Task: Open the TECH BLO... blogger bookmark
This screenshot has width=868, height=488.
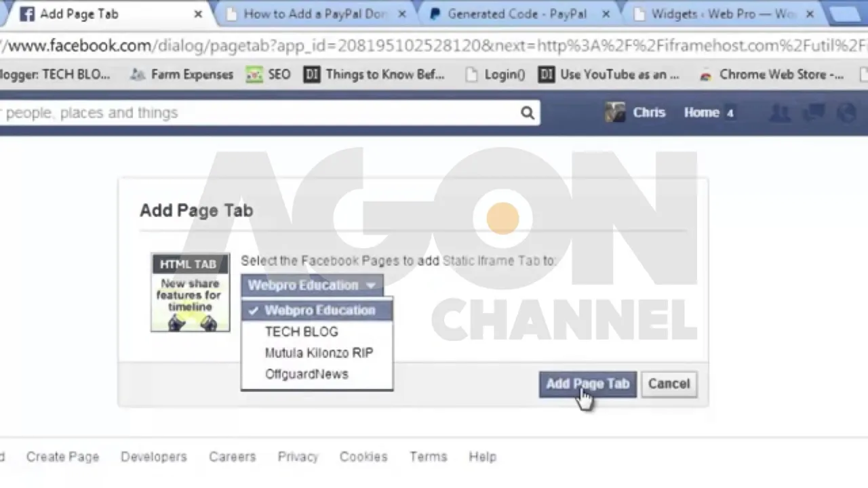Action: 54,75
